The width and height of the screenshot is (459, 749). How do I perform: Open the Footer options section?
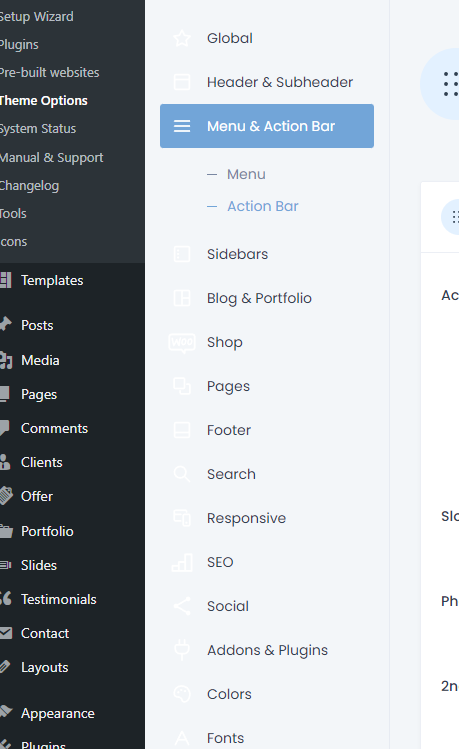[229, 430]
